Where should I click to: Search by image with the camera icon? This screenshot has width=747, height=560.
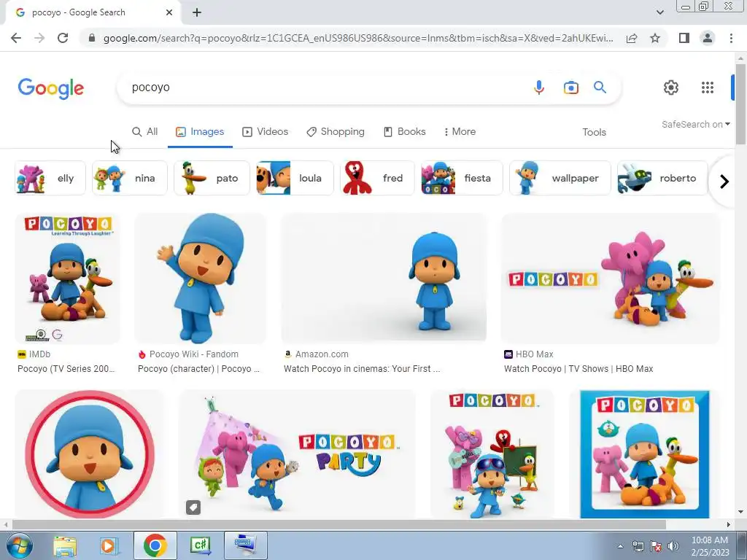pyautogui.click(x=570, y=87)
